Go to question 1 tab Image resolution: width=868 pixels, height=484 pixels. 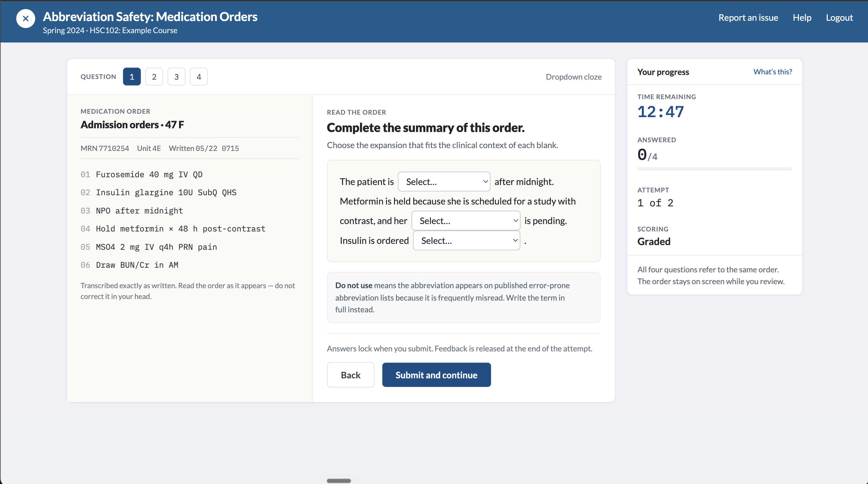pos(132,77)
